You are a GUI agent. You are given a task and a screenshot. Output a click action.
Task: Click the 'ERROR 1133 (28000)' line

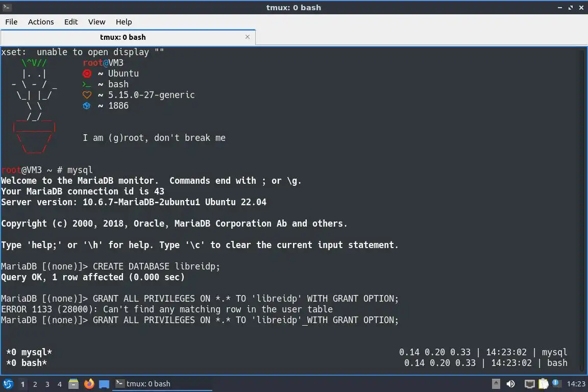[167, 309]
